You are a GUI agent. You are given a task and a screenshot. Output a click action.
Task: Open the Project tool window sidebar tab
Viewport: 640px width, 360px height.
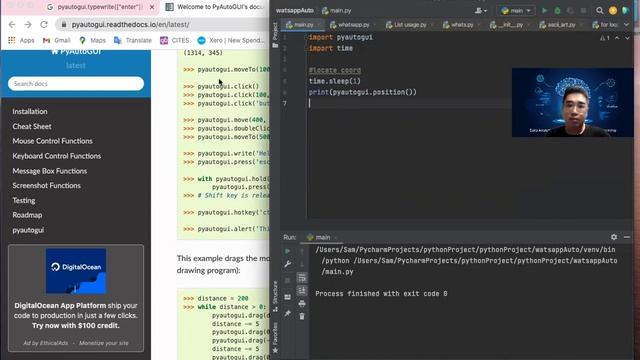[x=275, y=35]
